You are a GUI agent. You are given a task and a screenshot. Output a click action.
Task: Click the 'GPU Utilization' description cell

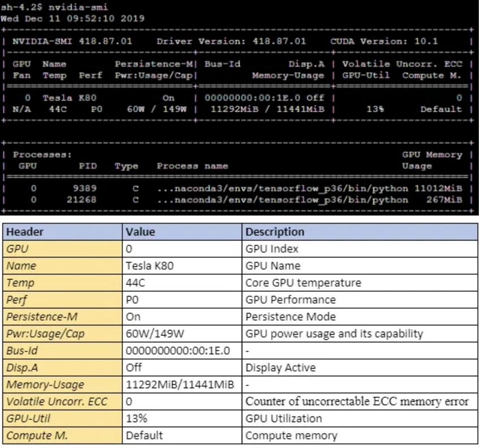click(x=284, y=419)
